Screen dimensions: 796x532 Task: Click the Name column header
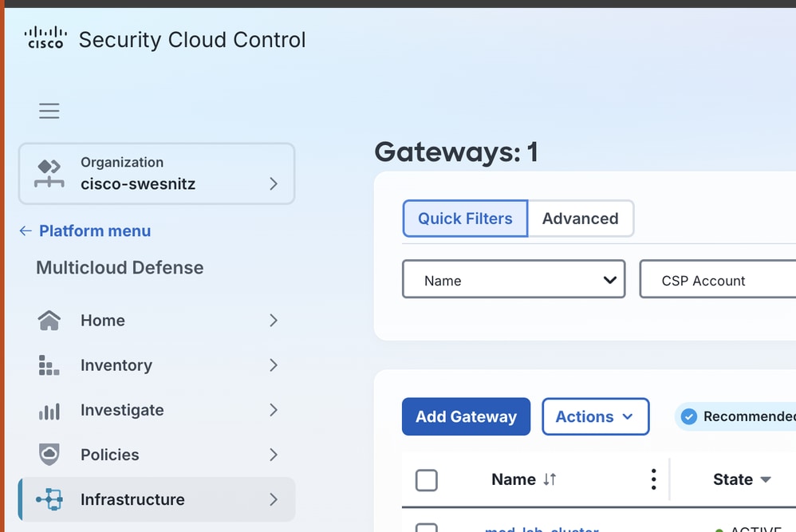pos(513,479)
